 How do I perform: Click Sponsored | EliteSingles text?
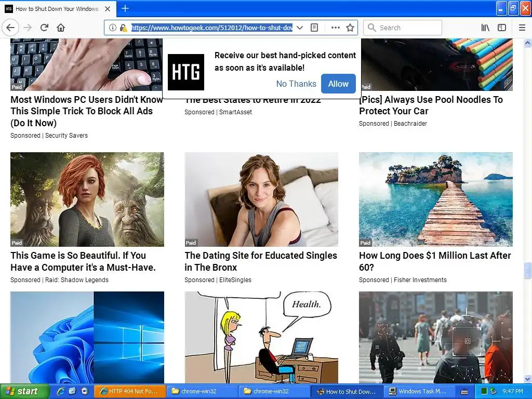tap(218, 280)
